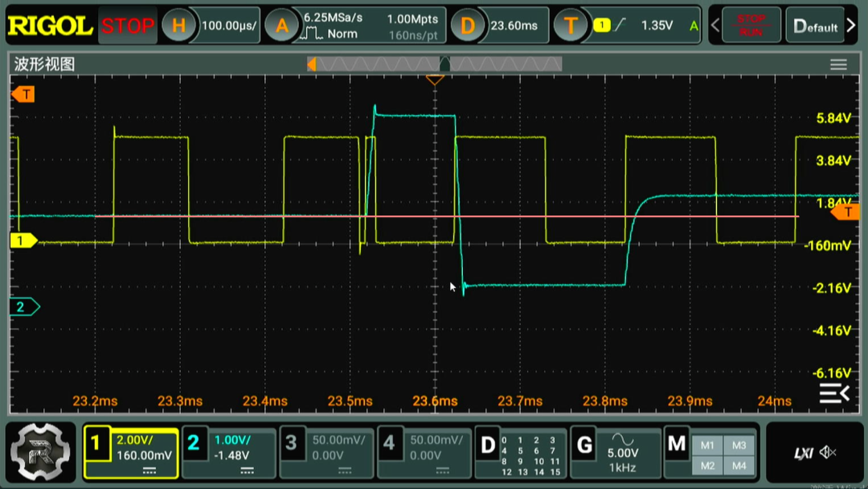The image size is (868, 489).
Task: Open Delay settings via D icon
Action: (467, 26)
